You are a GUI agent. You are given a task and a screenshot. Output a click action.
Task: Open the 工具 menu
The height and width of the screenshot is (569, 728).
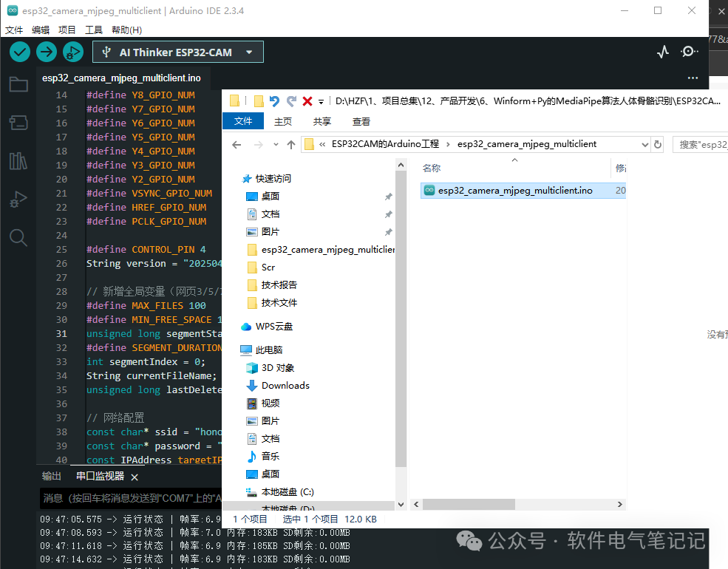click(94, 30)
